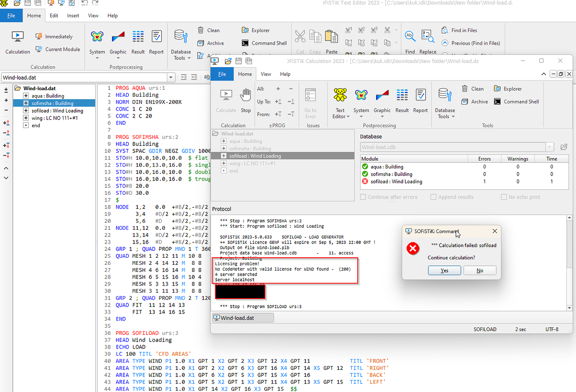This screenshot has width=576, height=392.
Task: Click No in the calculation failed dialog
Action: (x=480, y=271)
